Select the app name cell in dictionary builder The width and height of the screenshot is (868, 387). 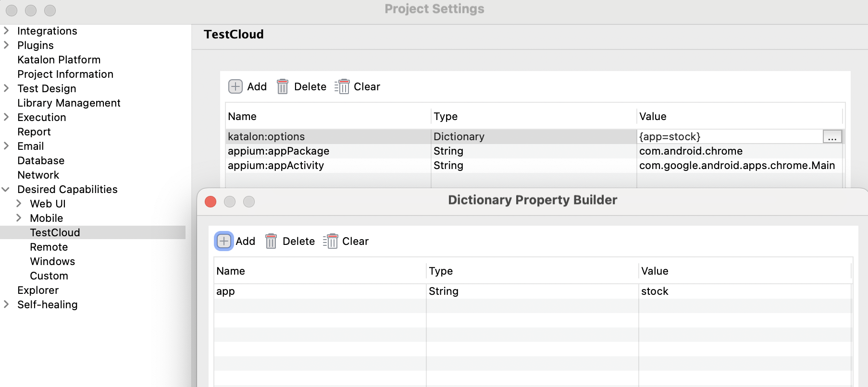click(x=320, y=291)
